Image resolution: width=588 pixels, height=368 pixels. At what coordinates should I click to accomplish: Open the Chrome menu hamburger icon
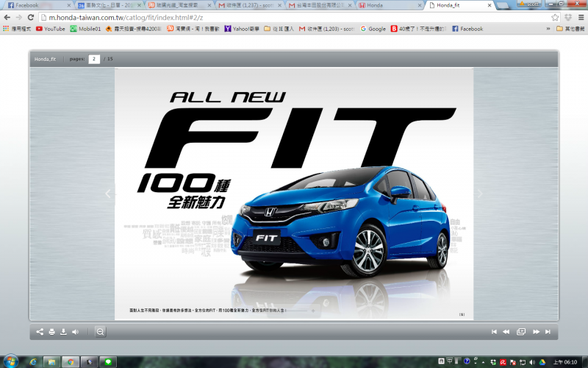click(x=581, y=17)
